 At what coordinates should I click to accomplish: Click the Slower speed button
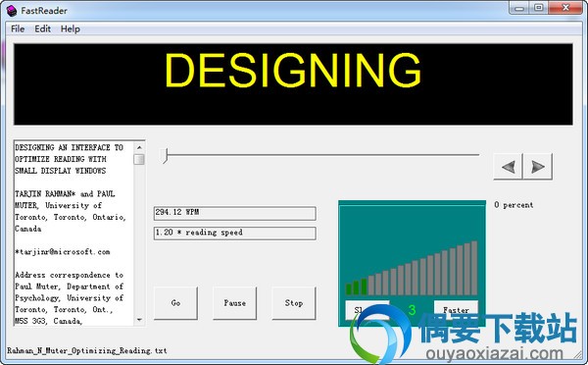tap(367, 310)
